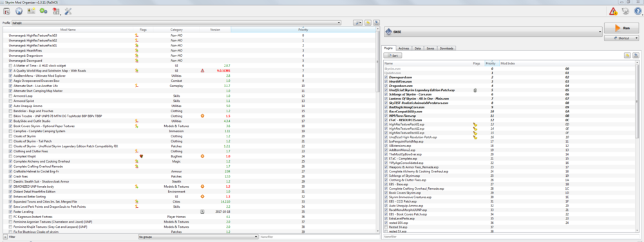The image size is (644, 242).
Task: Click the Run button
Action: click(621, 28)
